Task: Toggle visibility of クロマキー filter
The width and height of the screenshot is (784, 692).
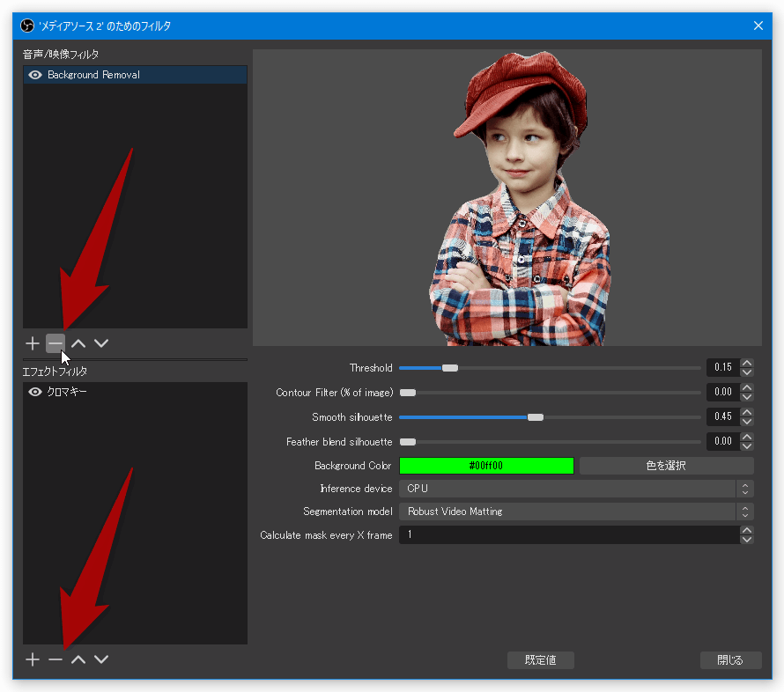Action: click(x=35, y=392)
